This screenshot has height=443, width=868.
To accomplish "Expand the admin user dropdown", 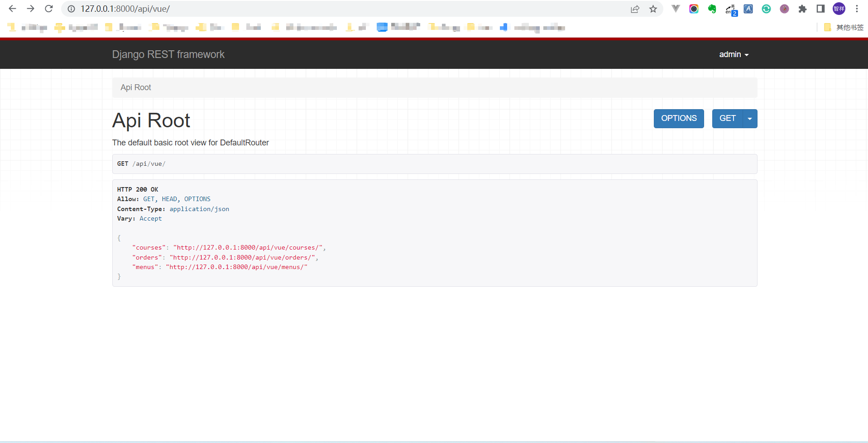I will pyautogui.click(x=734, y=54).
